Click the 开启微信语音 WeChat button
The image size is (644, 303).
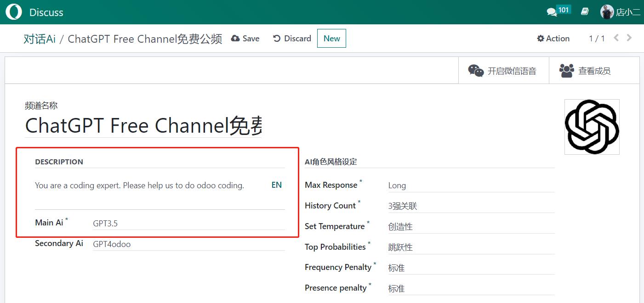pyautogui.click(x=503, y=71)
